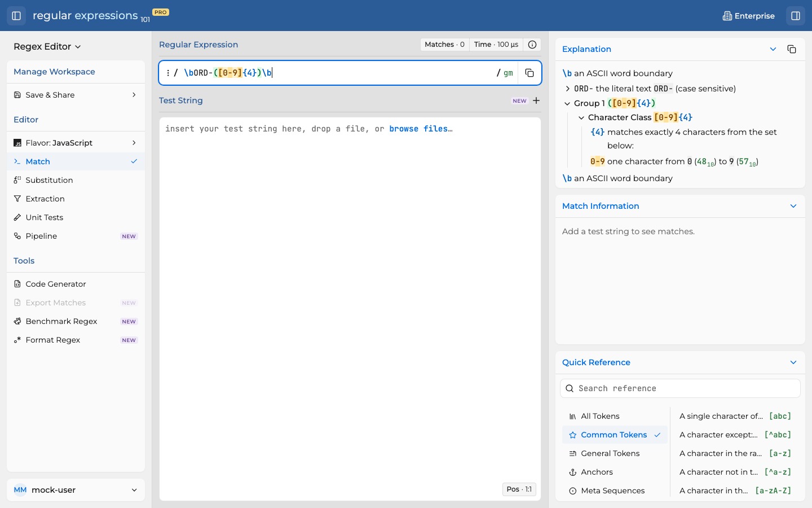
Task: Add a new test string tab
Action: coord(536,100)
